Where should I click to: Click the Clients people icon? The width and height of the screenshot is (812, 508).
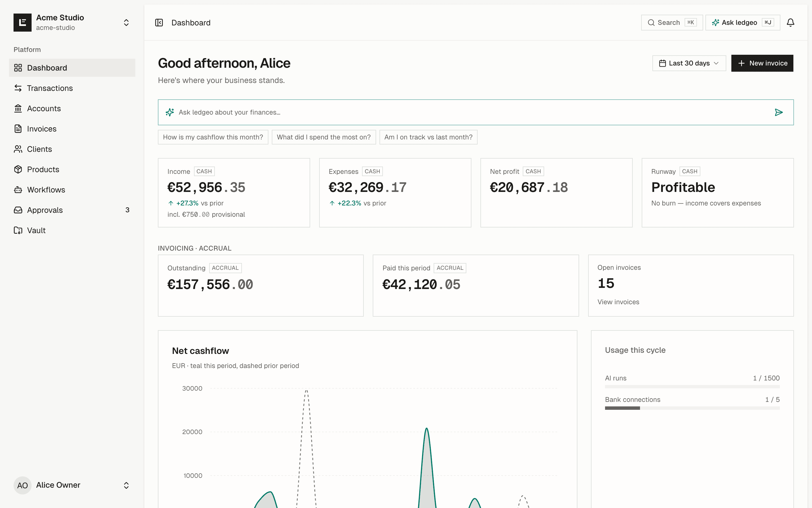coord(18,149)
